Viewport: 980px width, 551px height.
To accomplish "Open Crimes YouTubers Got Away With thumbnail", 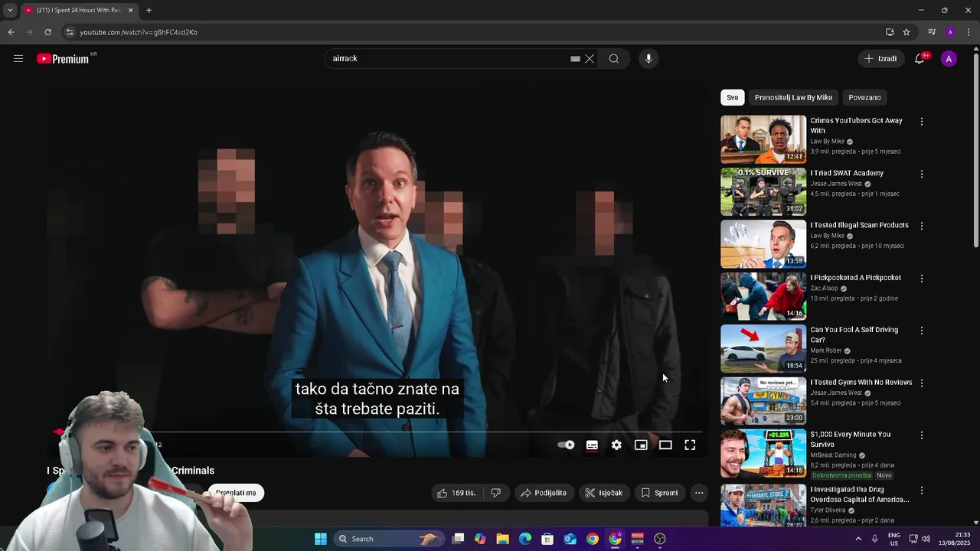I will (x=763, y=139).
